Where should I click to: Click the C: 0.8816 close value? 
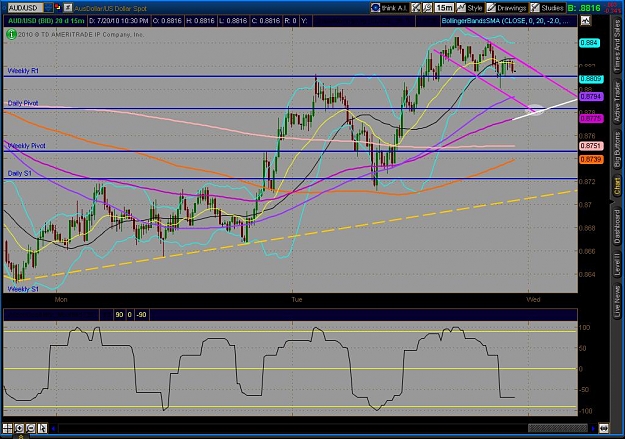[x=266, y=21]
